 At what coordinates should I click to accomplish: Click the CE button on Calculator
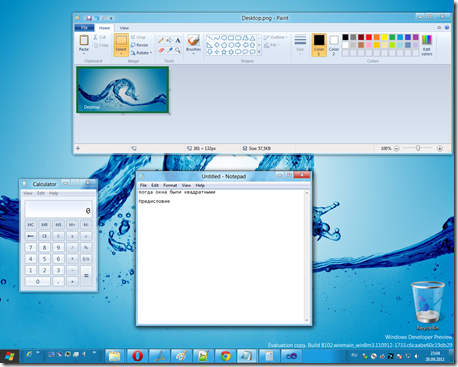click(x=44, y=236)
